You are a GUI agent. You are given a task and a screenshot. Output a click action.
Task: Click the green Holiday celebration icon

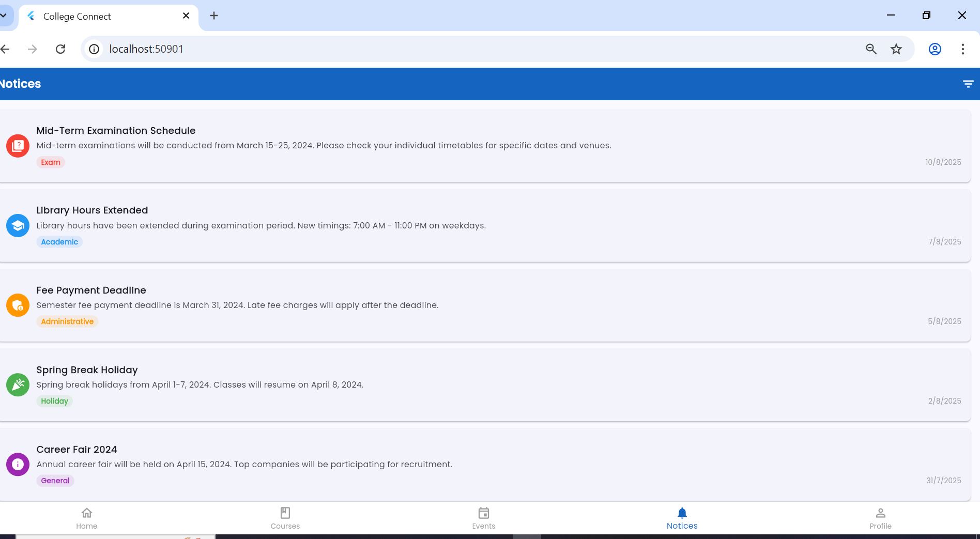click(x=18, y=385)
